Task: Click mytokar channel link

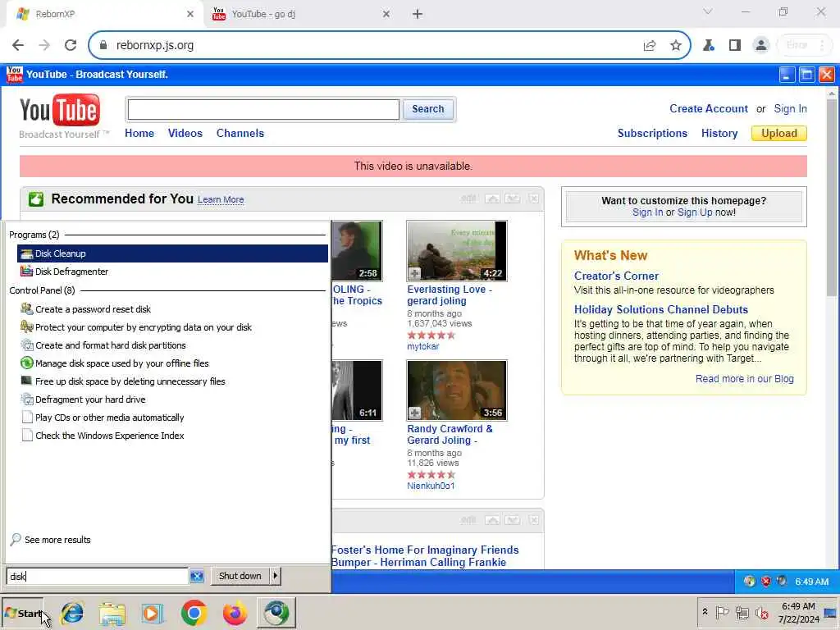Action: (422, 347)
